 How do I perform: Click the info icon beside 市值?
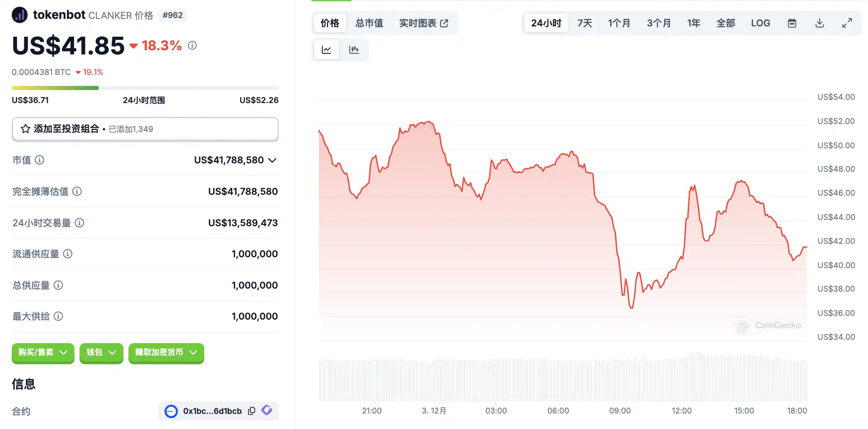pos(40,160)
